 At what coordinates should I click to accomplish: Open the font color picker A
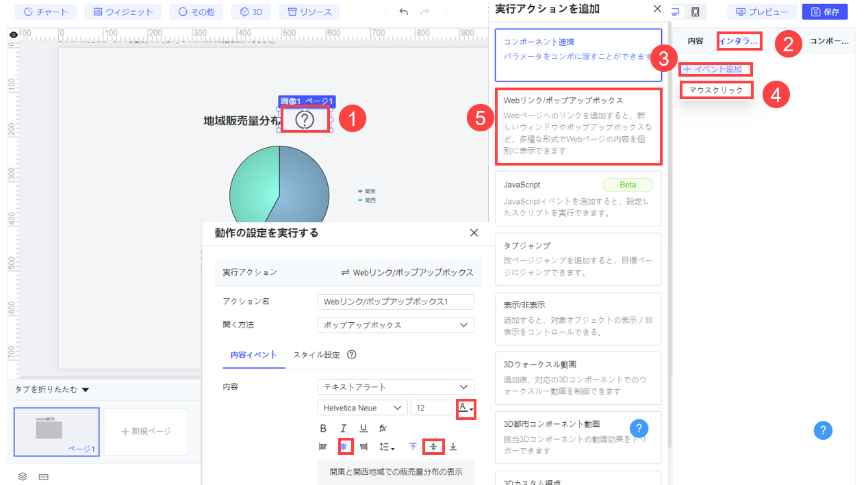click(466, 408)
